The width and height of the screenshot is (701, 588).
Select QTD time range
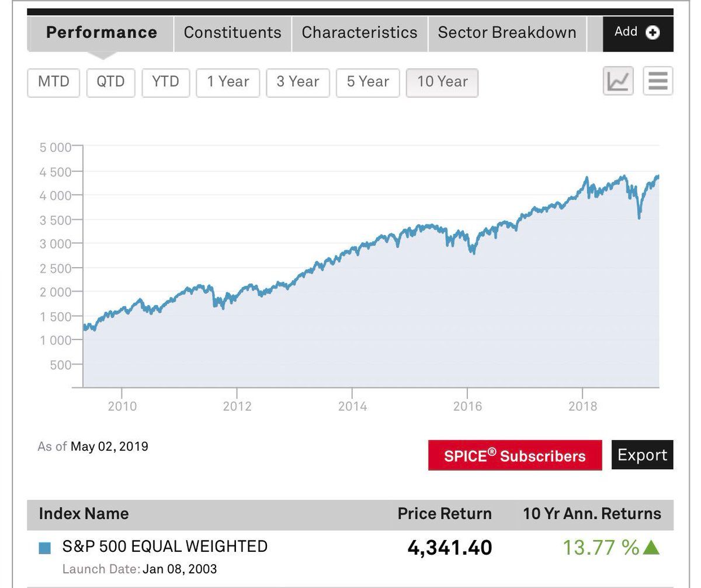[110, 82]
